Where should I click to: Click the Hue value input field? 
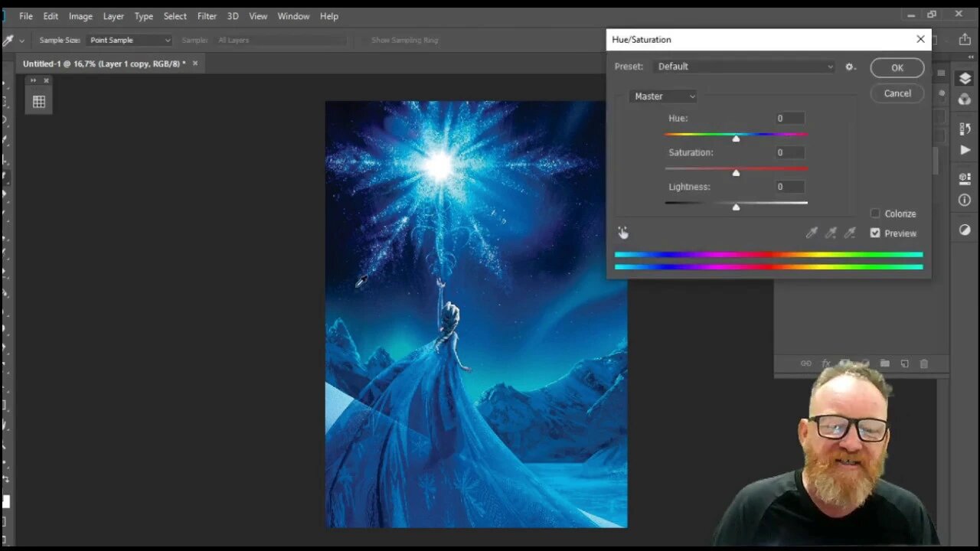point(790,119)
